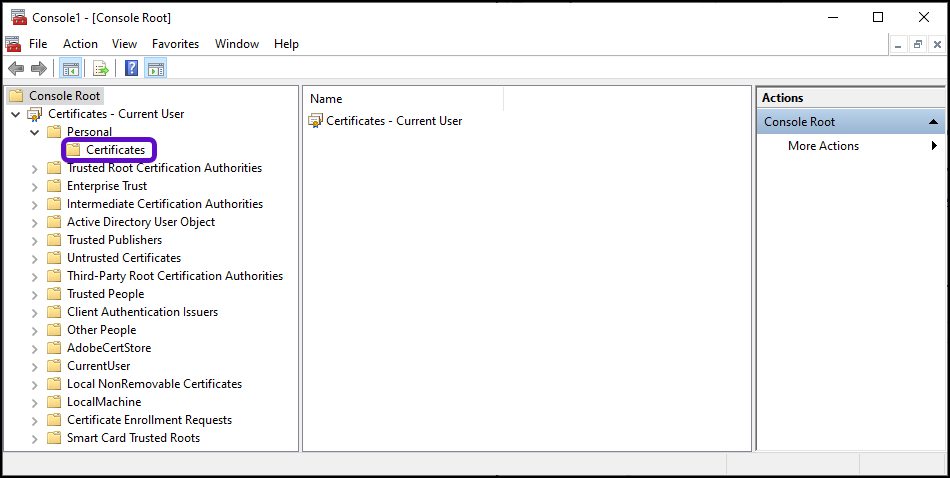Click the Forward arrow toolbar icon
950x478 pixels.
click(39, 69)
